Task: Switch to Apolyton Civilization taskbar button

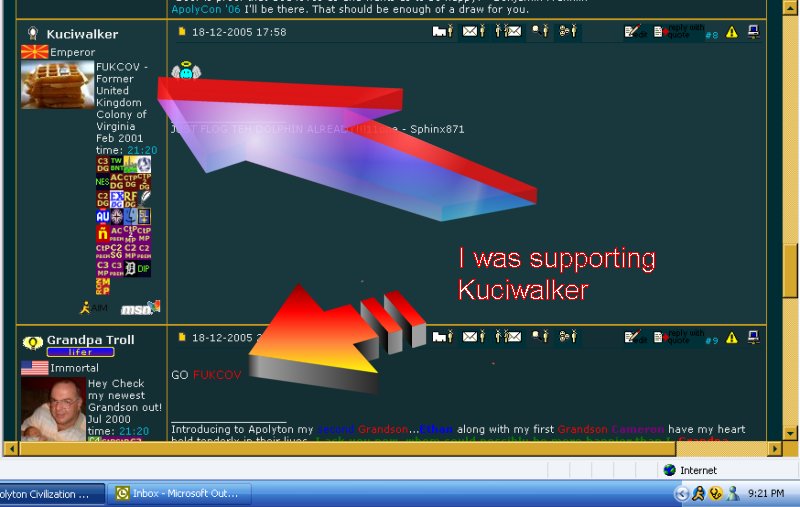Action: (x=50, y=494)
